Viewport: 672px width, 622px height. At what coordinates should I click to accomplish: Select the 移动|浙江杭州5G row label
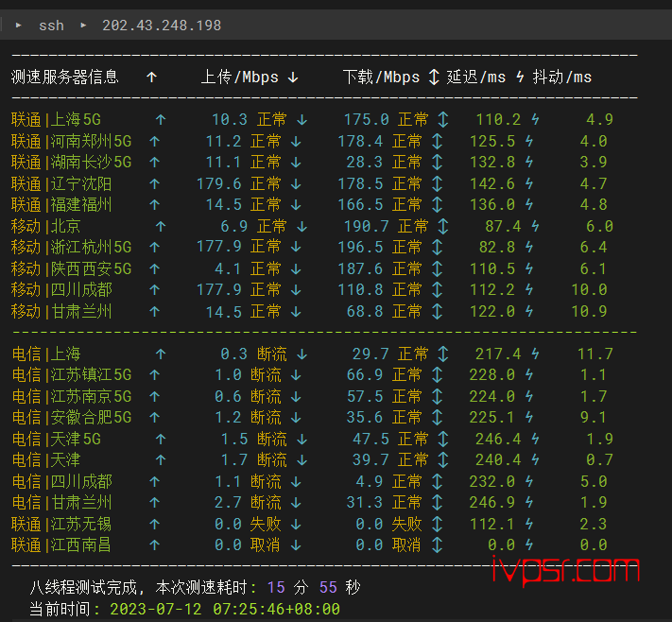tap(72, 247)
